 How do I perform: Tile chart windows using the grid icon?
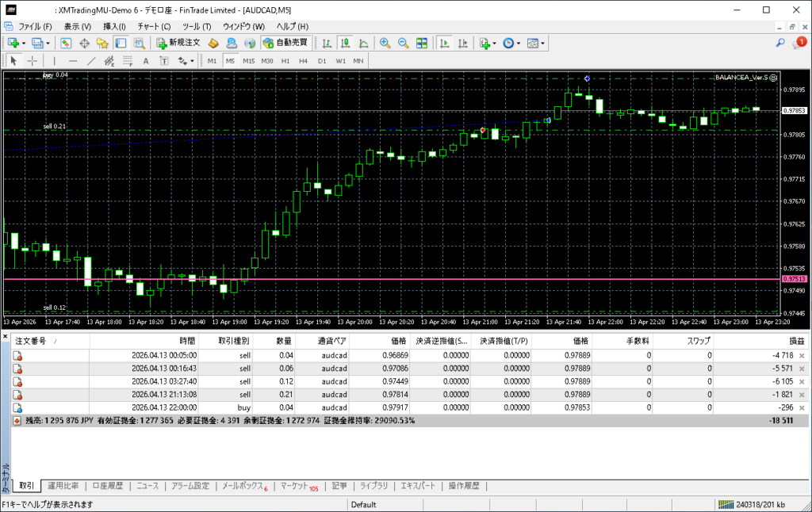(x=422, y=43)
